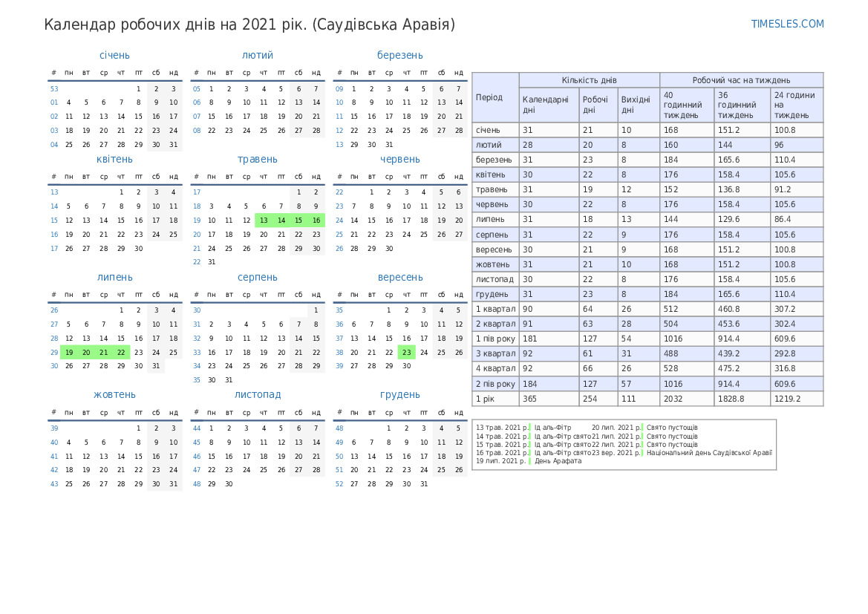
Task: Click the '2 квартал' row label
Action: [495, 324]
